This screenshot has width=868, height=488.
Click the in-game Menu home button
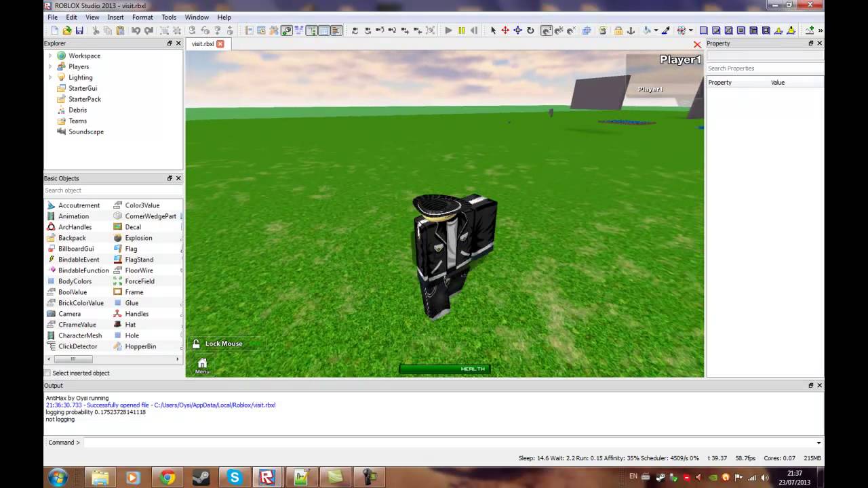202,365
